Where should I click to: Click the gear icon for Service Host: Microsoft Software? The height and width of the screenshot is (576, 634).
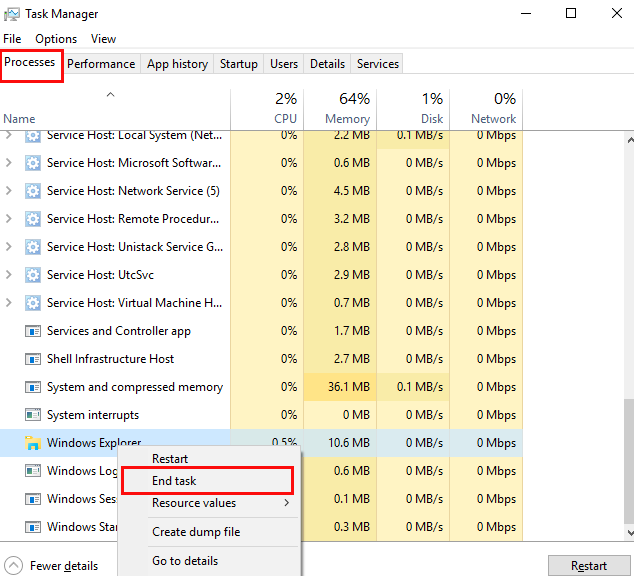(33, 163)
